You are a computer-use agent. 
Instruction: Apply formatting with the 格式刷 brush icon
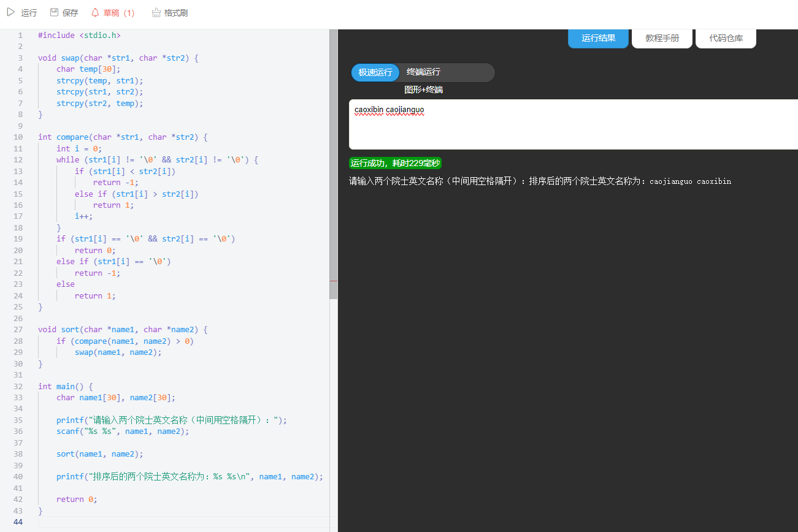click(156, 12)
